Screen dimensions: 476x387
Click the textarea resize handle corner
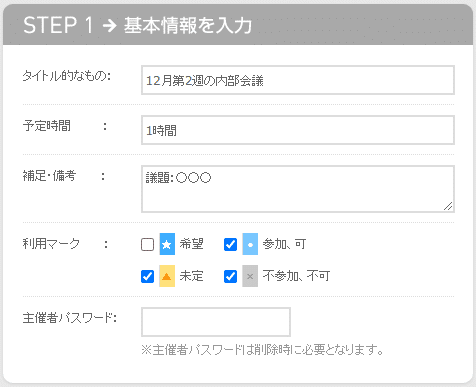click(x=448, y=206)
